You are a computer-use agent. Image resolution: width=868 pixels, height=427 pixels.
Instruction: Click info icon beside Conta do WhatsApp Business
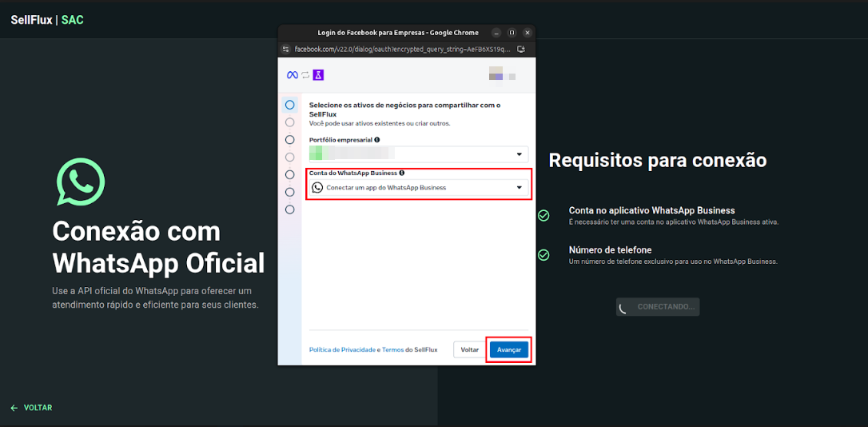pyautogui.click(x=401, y=173)
